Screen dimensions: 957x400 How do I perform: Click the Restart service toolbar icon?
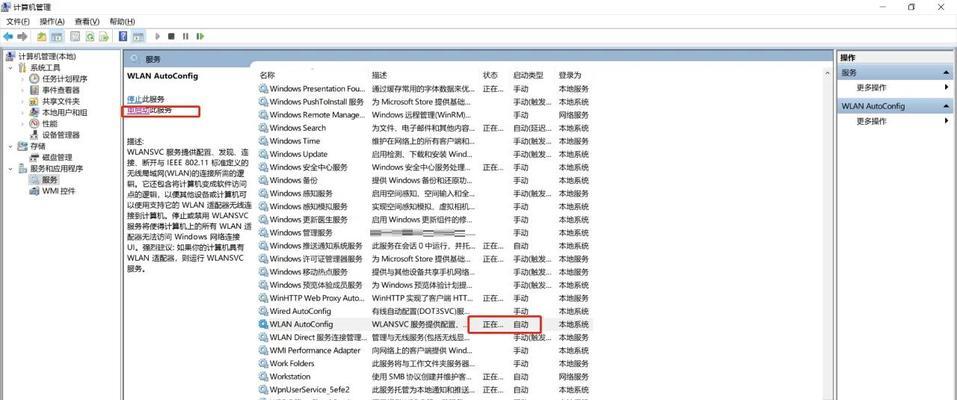[x=200, y=37]
